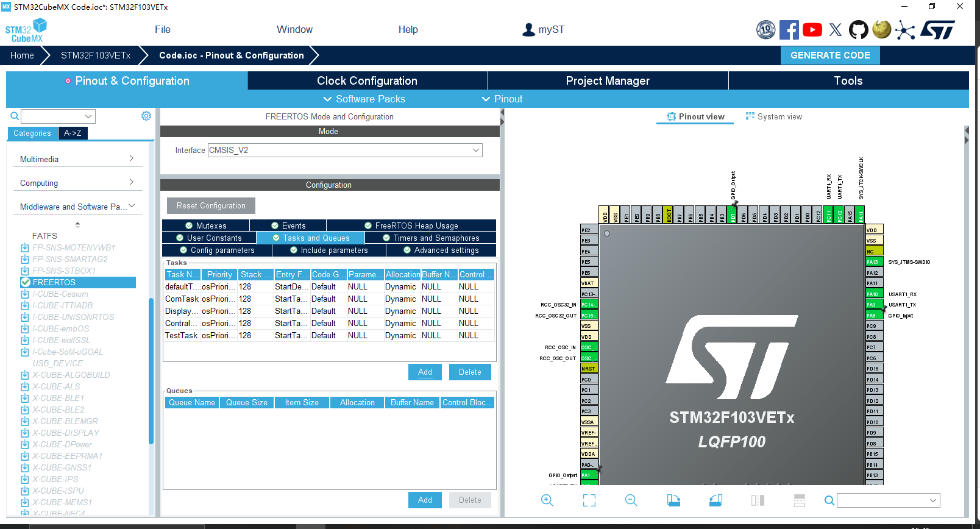Screen dimensions: 980x529
Task: Select the BOOT0 pin on the chip
Action: 668,215
